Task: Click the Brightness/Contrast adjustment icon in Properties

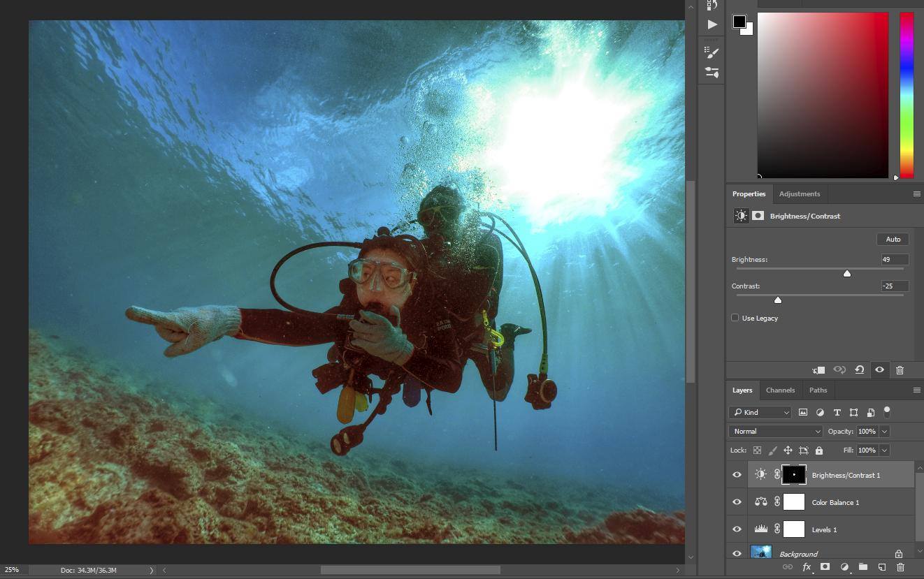Action: (741, 216)
